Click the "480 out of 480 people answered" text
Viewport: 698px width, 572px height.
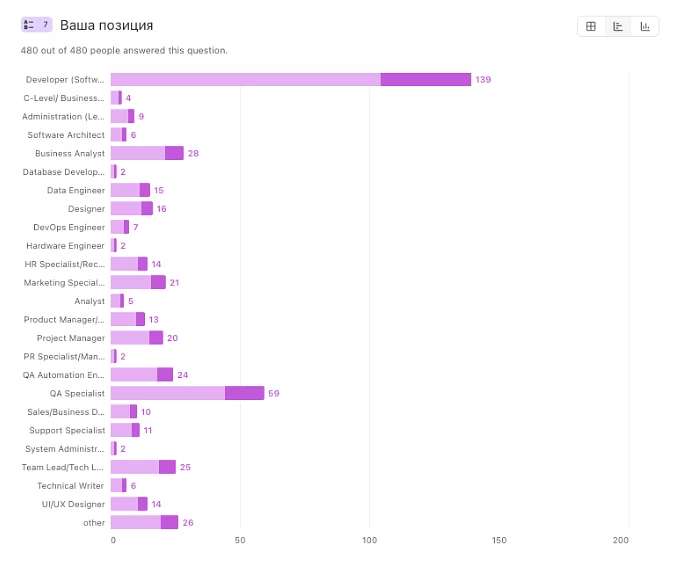point(124,50)
